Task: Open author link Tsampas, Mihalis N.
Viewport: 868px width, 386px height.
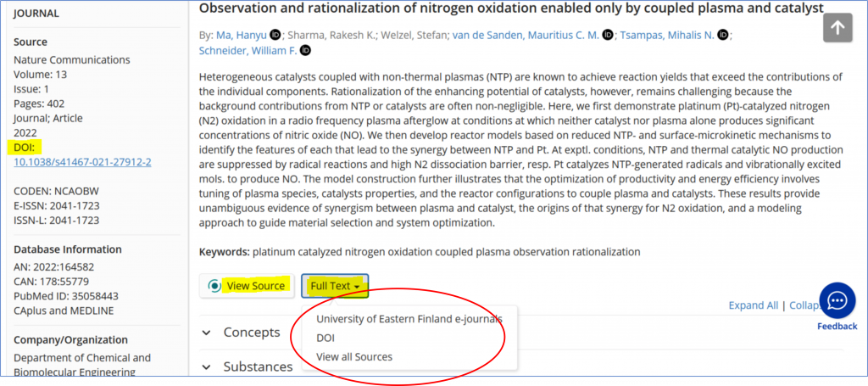Action: click(x=667, y=36)
